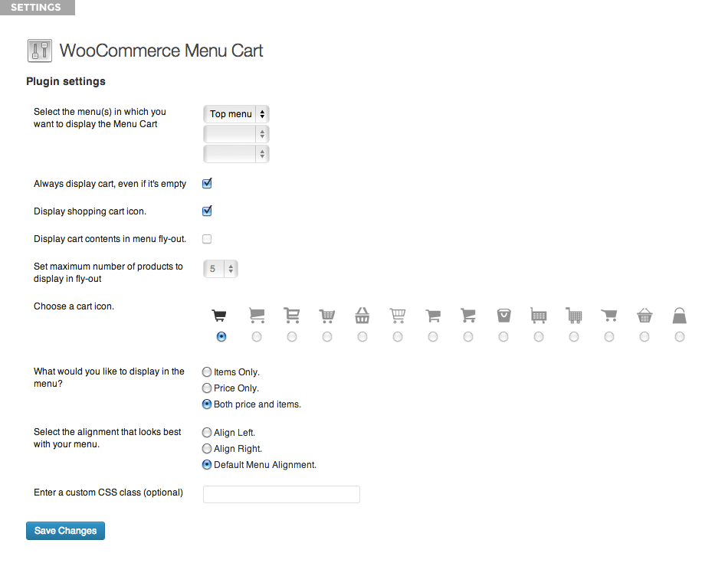Click the custom CSS class input field
Image resolution: width=728 pixels, height=576 pixels.
(280, 494)
